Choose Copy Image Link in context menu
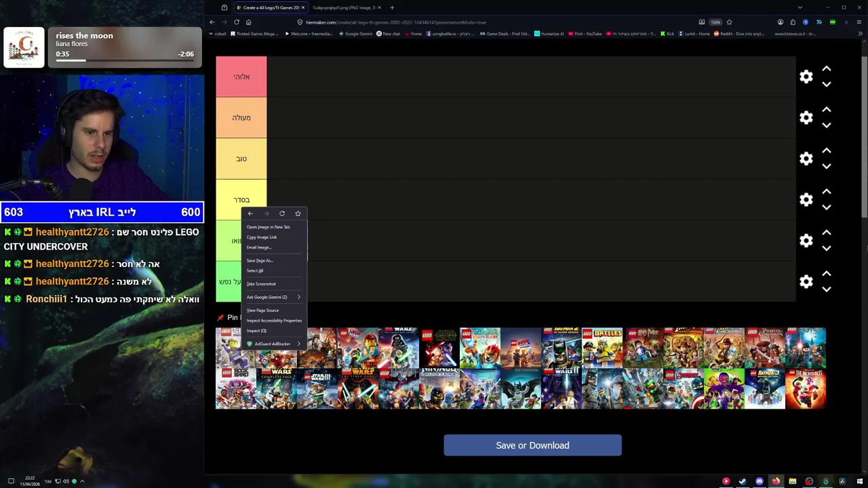Image resolution: width=868 pixels, height=488 pixels. [274, 237]
